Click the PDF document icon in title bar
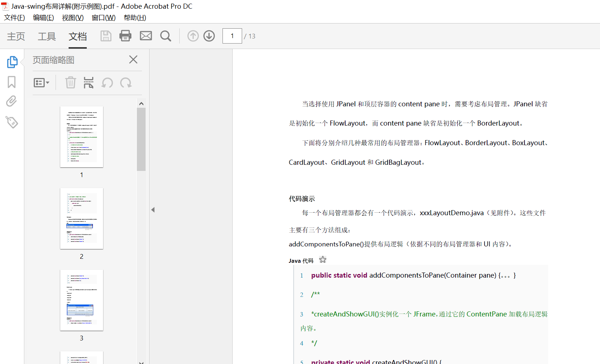The height and width of the screenshot is (364, 600). (5, 6)
